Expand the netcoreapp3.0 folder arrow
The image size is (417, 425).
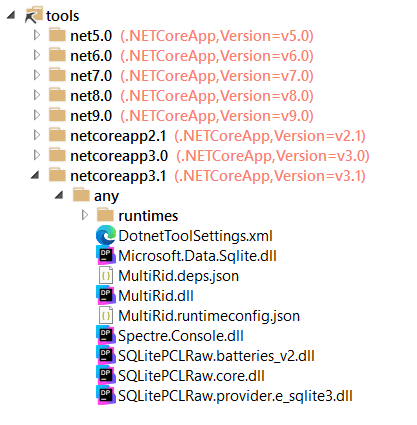(37, 155)
